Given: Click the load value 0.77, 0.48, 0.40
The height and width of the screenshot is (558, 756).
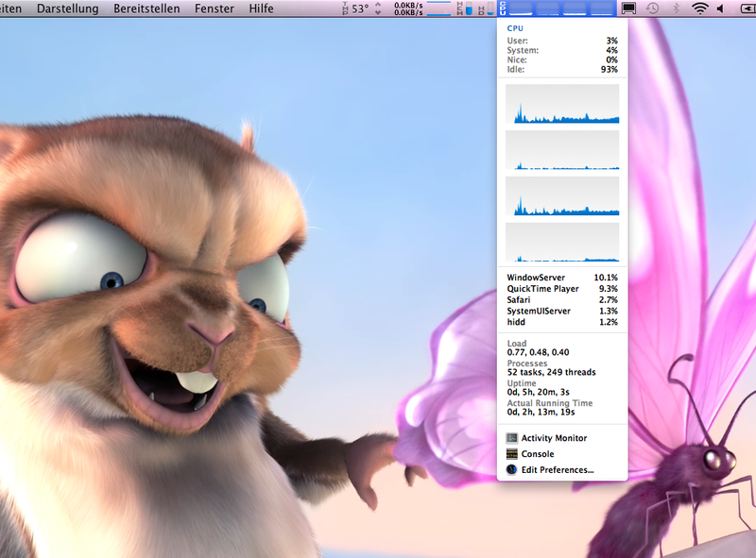Looking at the screenshot, I should [x=538, y=352].
